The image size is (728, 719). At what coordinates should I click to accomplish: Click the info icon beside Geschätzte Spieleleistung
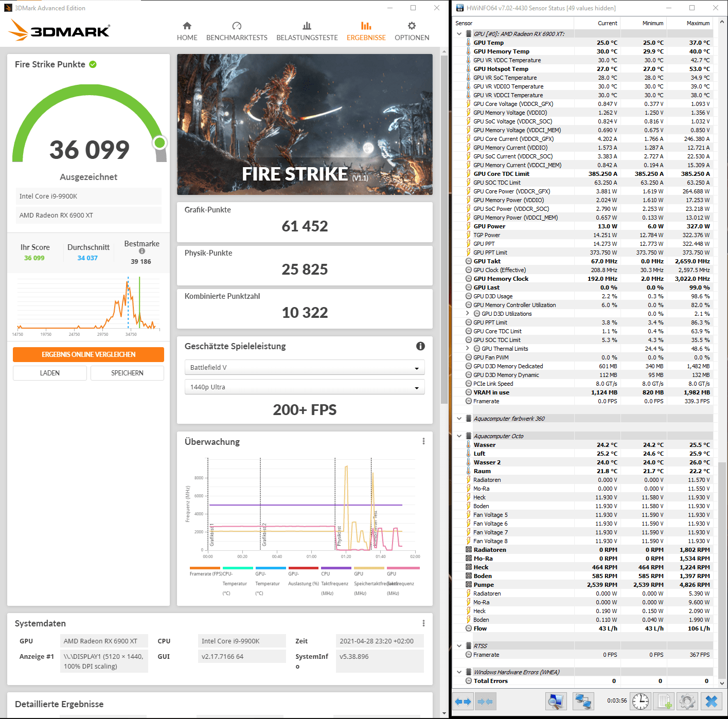[x=420, y=346]
